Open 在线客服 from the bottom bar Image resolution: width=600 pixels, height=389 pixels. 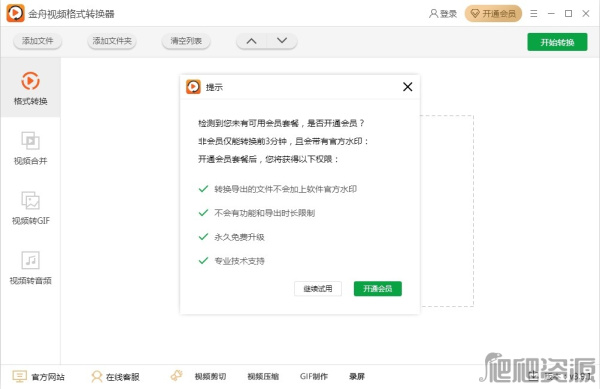point(116,377)
